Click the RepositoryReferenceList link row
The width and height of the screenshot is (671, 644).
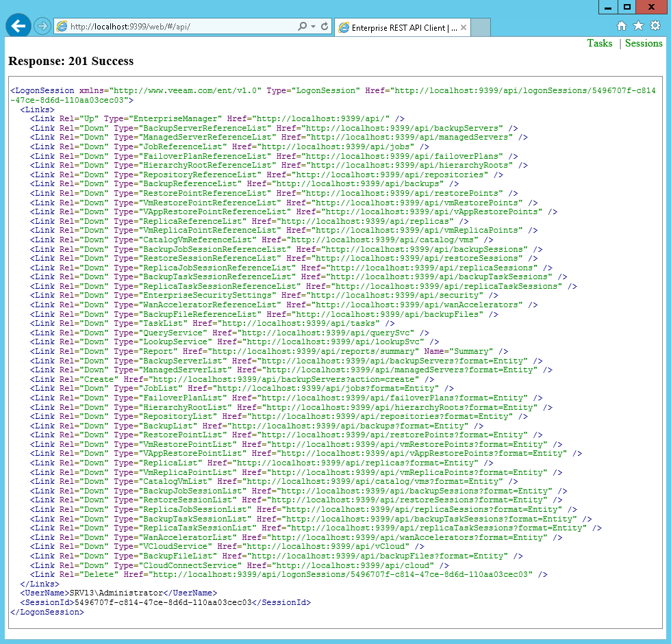point(266,175)
